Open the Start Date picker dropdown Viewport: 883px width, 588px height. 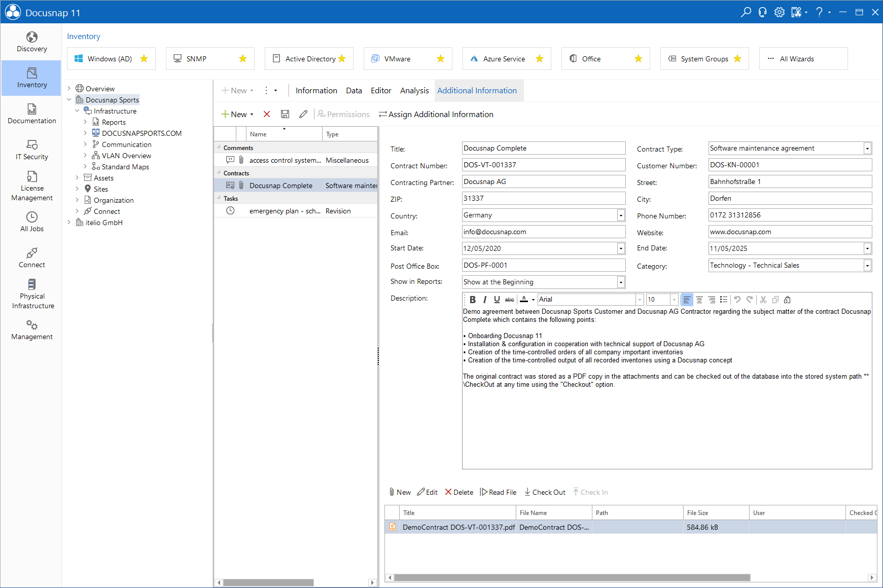point(621,248)
